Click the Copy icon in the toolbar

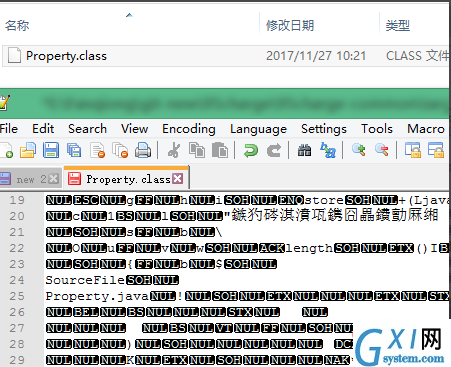click(197, 150)
